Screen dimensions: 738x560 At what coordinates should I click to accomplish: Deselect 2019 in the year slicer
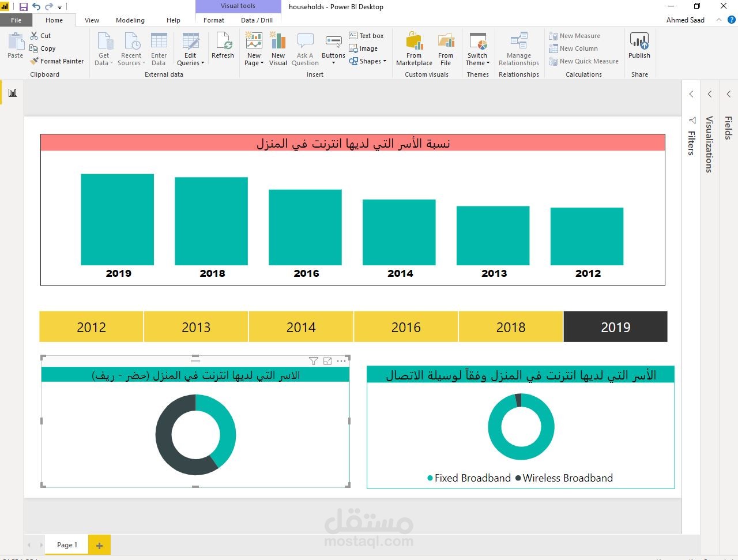tap(615, 326)
